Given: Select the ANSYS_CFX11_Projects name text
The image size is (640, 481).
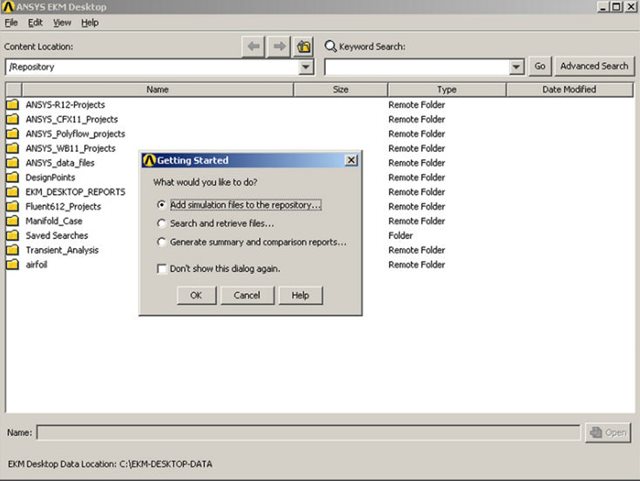Looking at the screenshot, I should 72,119.
